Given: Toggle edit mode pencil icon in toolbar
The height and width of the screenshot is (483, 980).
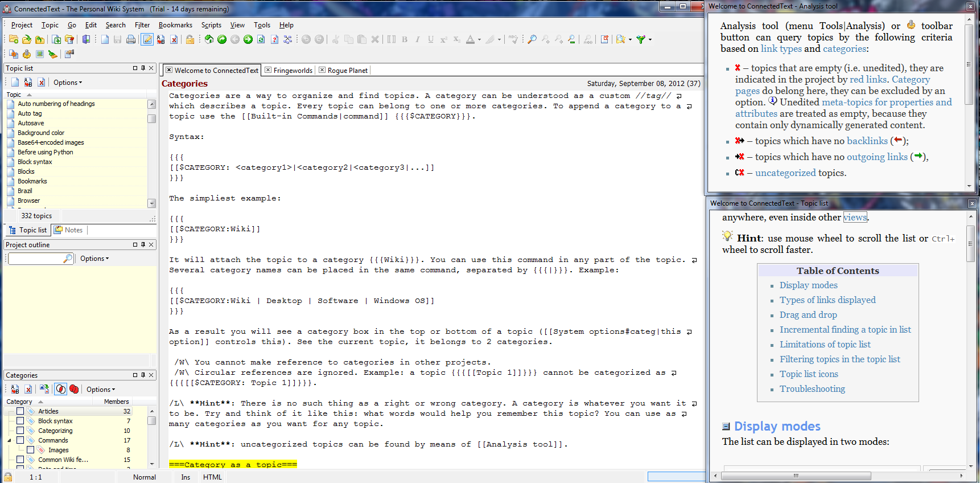Looking at the screenshot, I should click(147, 39).
